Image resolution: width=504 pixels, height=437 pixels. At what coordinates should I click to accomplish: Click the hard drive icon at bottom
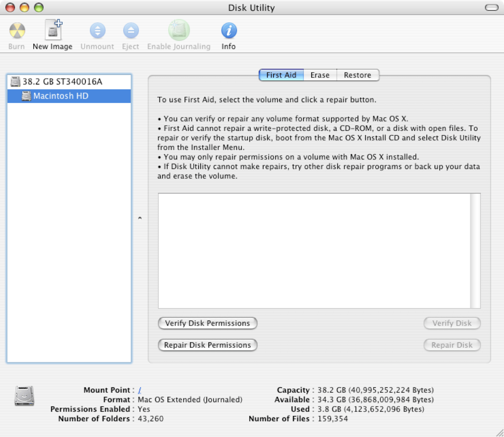(24, 396)
